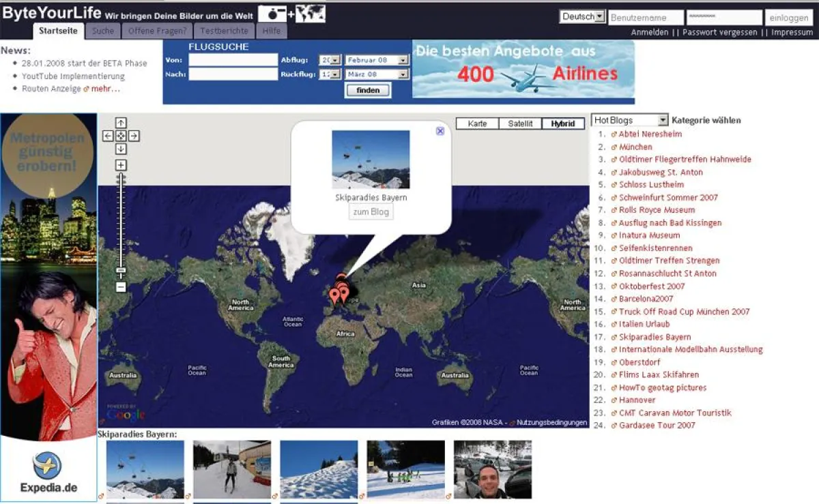The image size is (819, 504).
Task: Pan the map right with arrow
Action: (134, 136)
